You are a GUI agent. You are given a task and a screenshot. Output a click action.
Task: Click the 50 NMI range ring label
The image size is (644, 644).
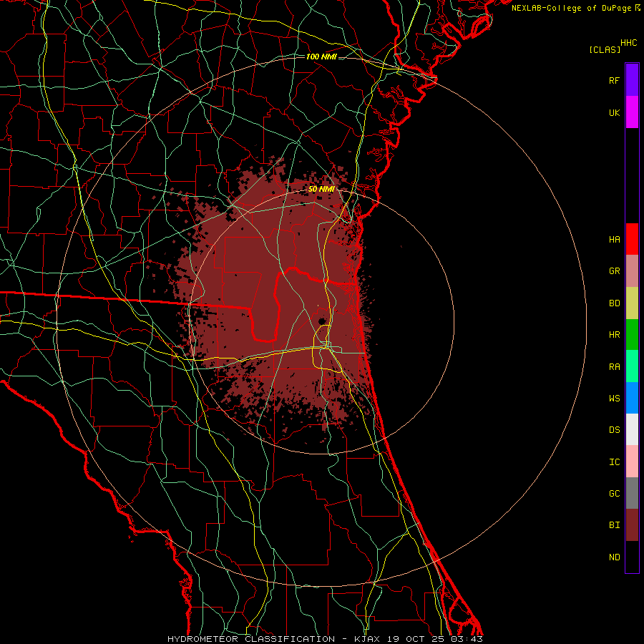(x=321, y=189)
